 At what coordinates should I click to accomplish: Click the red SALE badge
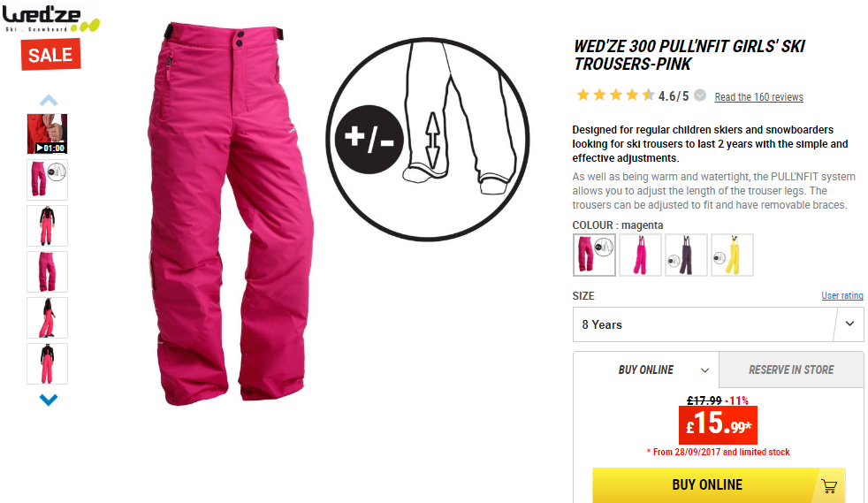(51, 54)
